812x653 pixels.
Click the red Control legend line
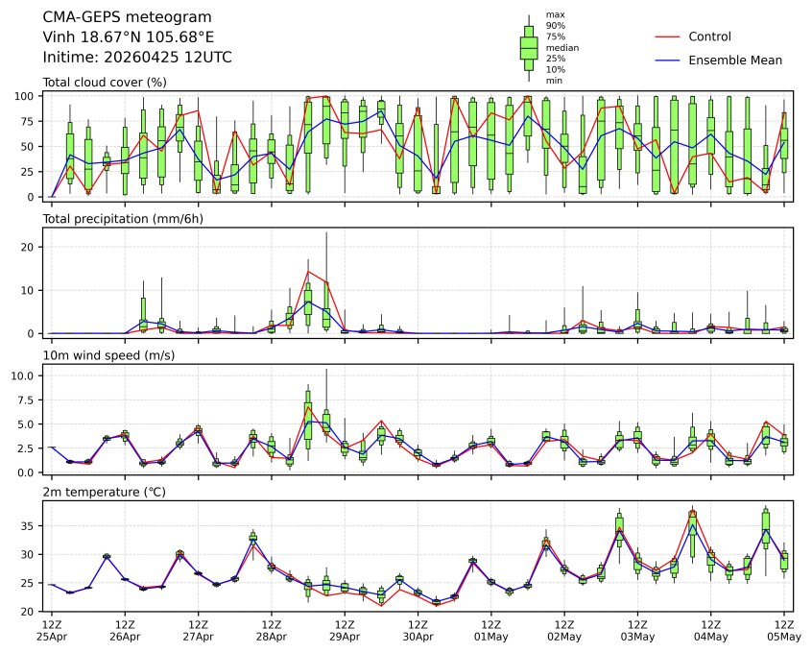click(668, 36)
